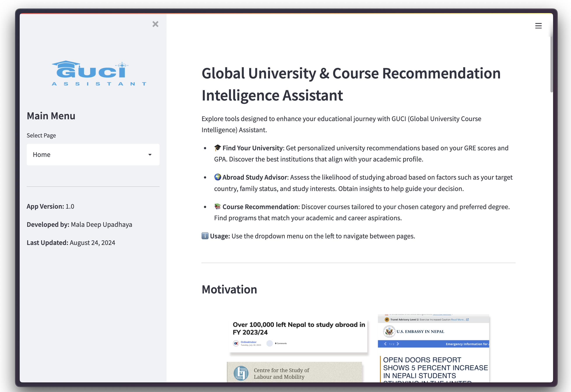Click the Onlinekhabar source name

(248, 342)
